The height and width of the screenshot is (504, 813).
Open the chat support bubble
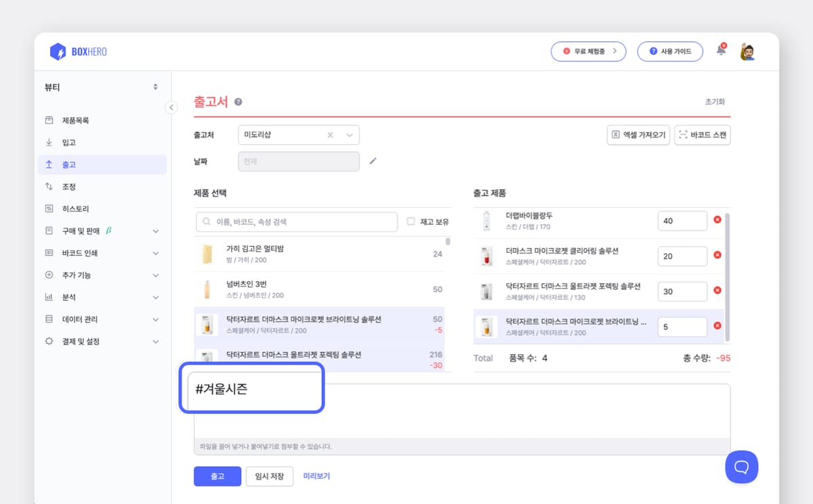tap(741, 467)
